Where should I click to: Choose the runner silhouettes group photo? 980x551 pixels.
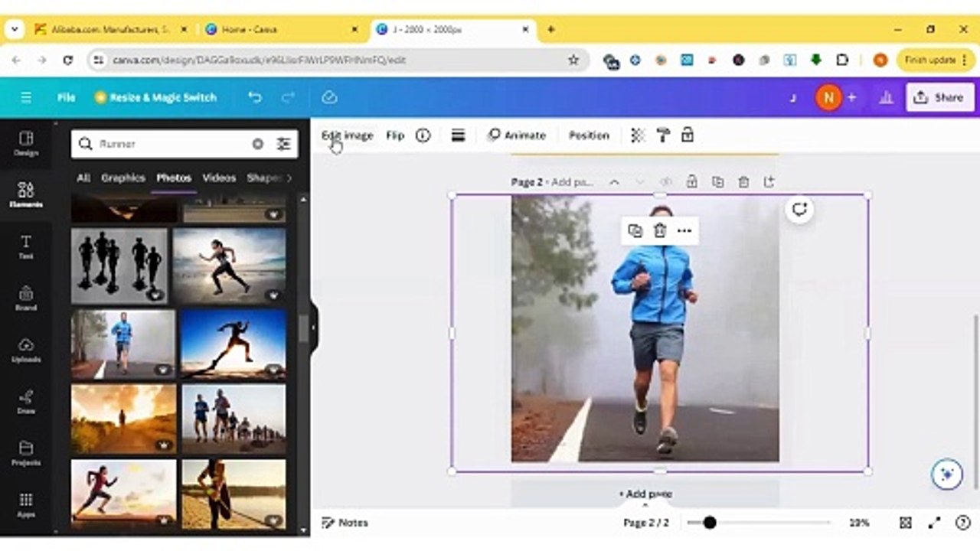tap(119, 266)
